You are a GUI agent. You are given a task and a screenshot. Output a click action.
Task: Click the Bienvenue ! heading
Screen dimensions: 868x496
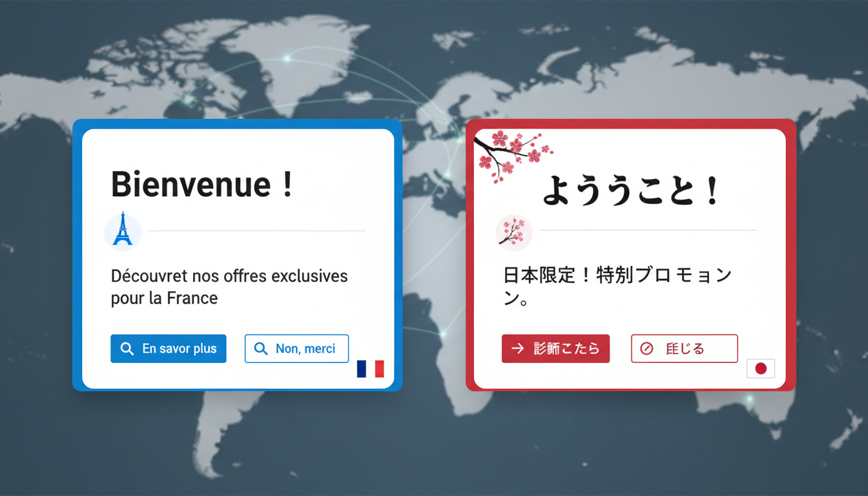201,185
